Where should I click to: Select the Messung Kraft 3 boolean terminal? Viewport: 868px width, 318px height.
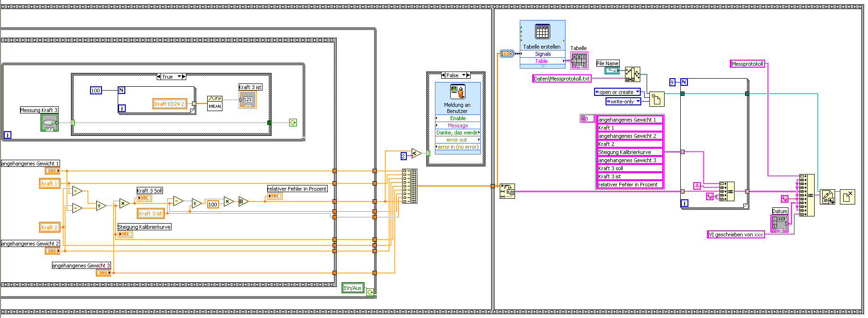coord(50,123)
